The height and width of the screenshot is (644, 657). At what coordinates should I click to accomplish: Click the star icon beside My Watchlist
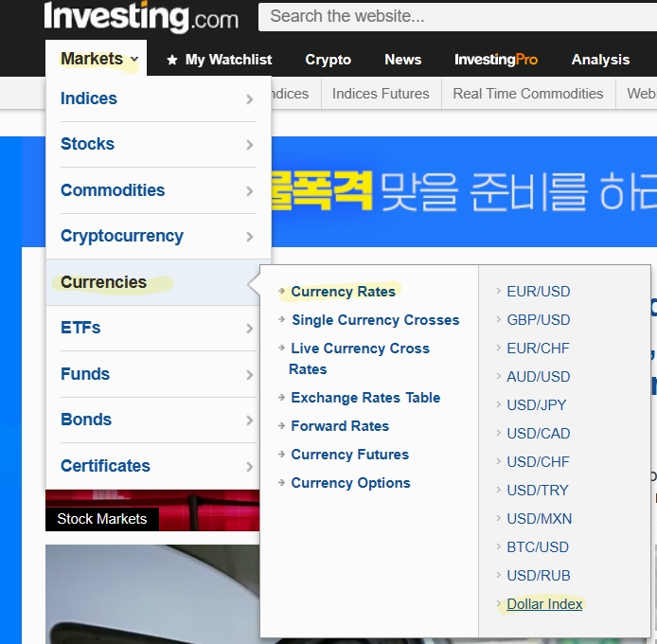(171, 60)
